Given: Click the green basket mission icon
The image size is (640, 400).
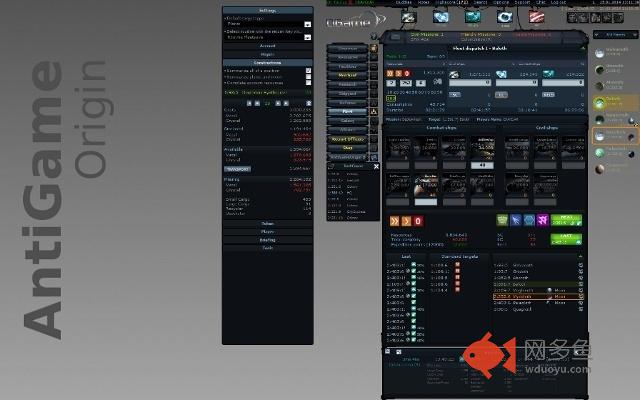Looking at the screenshot, I should 502,220.
